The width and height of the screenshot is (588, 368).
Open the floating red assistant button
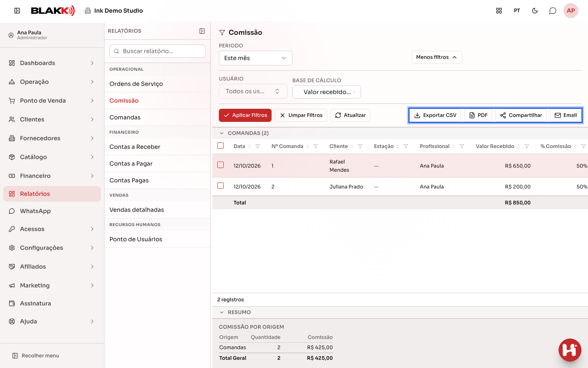tap(570, 350)
